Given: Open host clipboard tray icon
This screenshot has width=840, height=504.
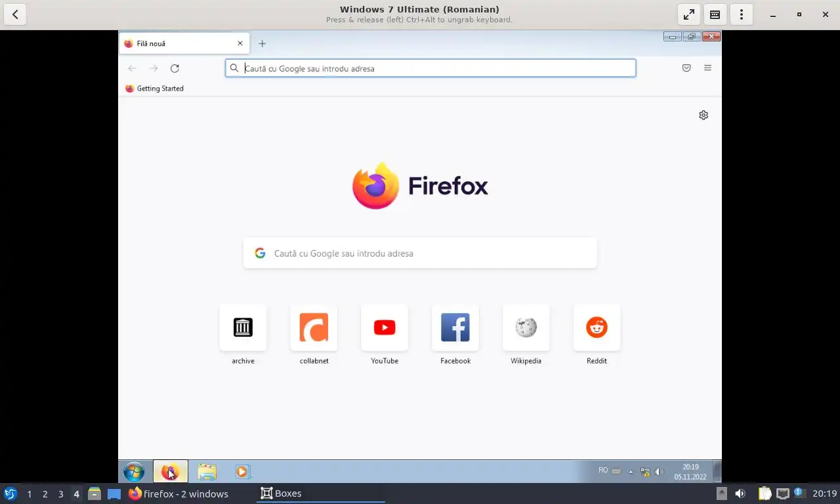Looking at the screenshot, I should pyautogui.click(x=765, y=493).
